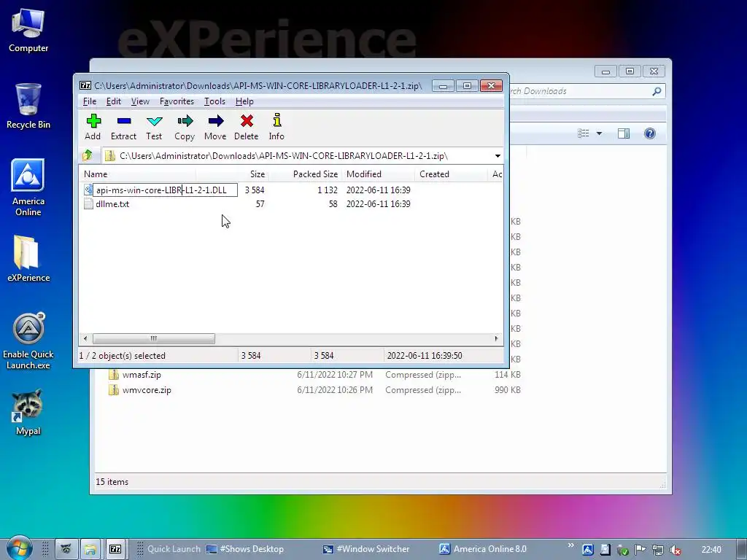Choose the Move toolbar icon
The width and height of the screenshot is (747, 560).
[215, 127]
